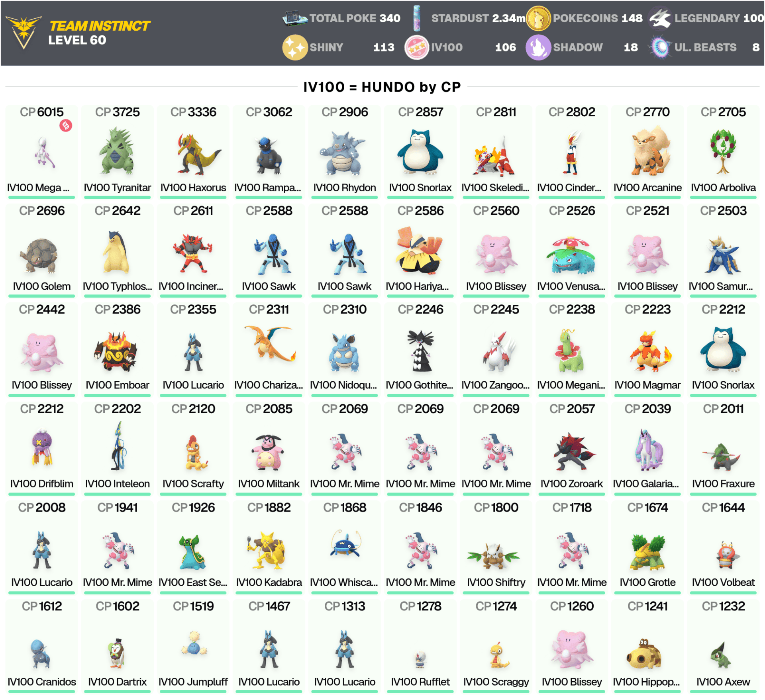
Task: Click the 'TEAM INSTINCT' title text
Action: [100, 26]
